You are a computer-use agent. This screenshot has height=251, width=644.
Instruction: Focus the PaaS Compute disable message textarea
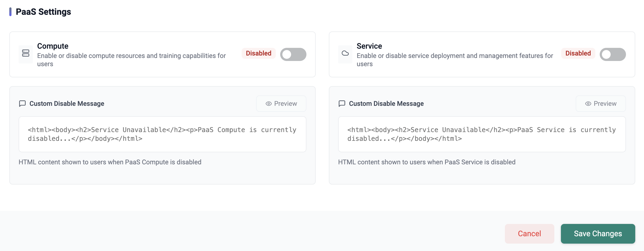162,134
